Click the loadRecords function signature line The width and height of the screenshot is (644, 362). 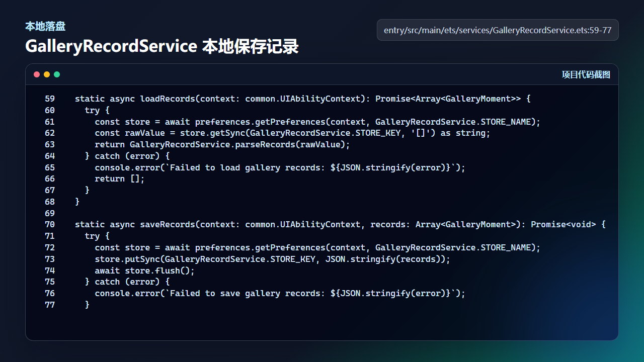(x=303, y=99)
